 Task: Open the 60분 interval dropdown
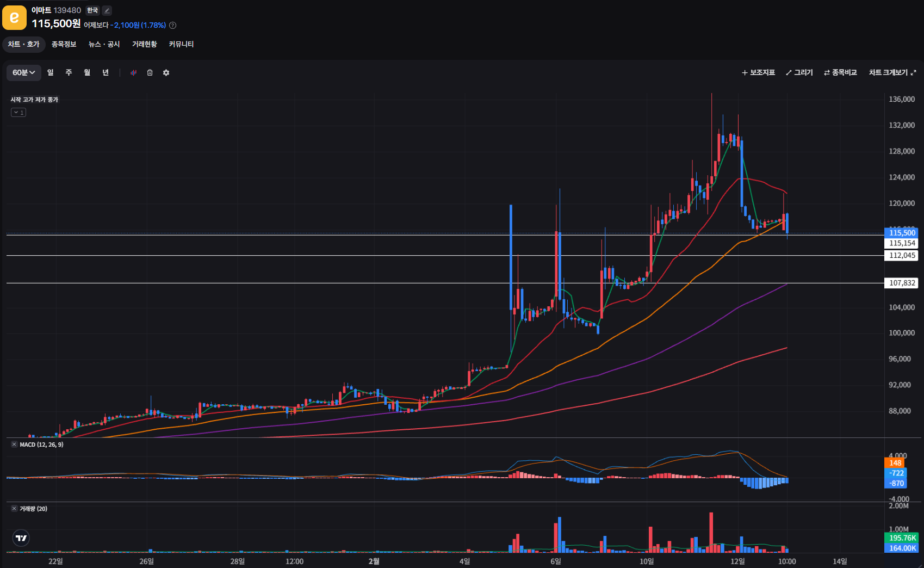pyautogui.click(x=23, y=73)
